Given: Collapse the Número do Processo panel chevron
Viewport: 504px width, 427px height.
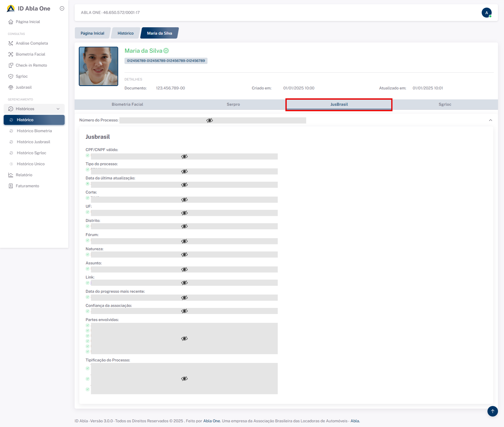Looking at the screenshot, I should tap(490, 120).
